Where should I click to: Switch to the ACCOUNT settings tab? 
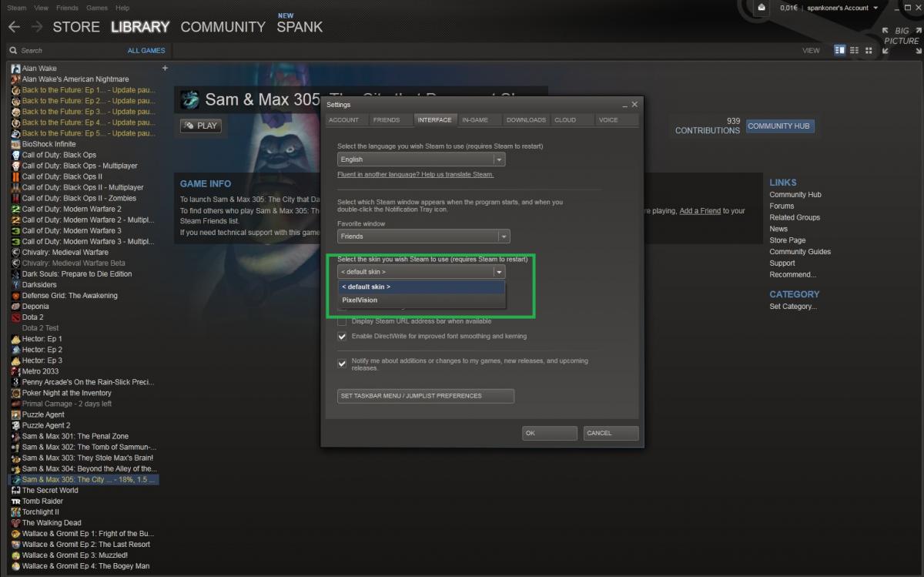coord(345,120)
